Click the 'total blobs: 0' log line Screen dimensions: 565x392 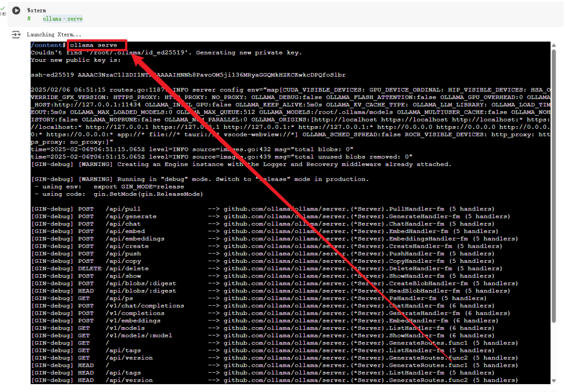coord(192,149)
